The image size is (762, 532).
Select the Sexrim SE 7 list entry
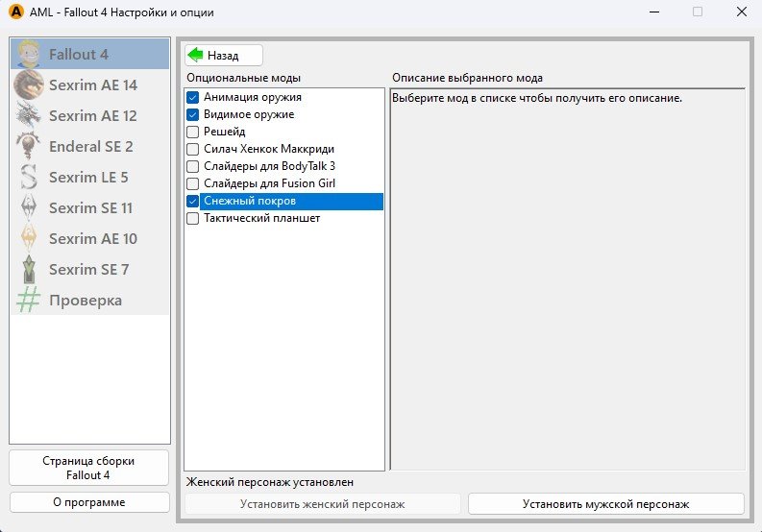[89, 270]
